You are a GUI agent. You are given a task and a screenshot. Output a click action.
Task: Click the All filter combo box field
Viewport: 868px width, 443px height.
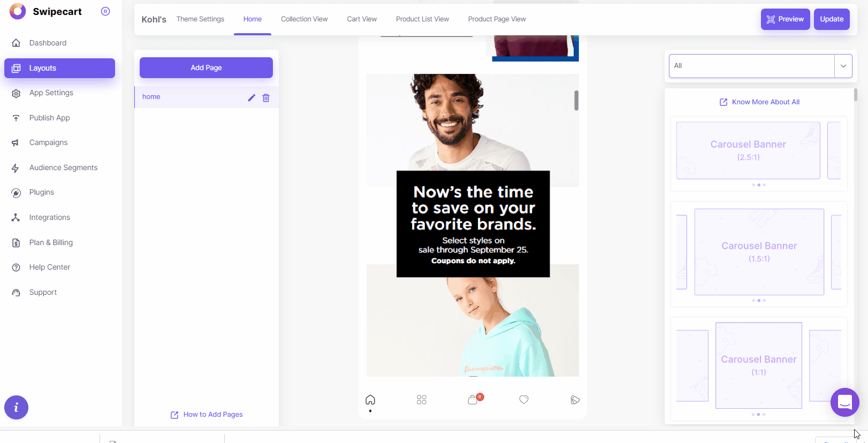click(x=752, y=66)
